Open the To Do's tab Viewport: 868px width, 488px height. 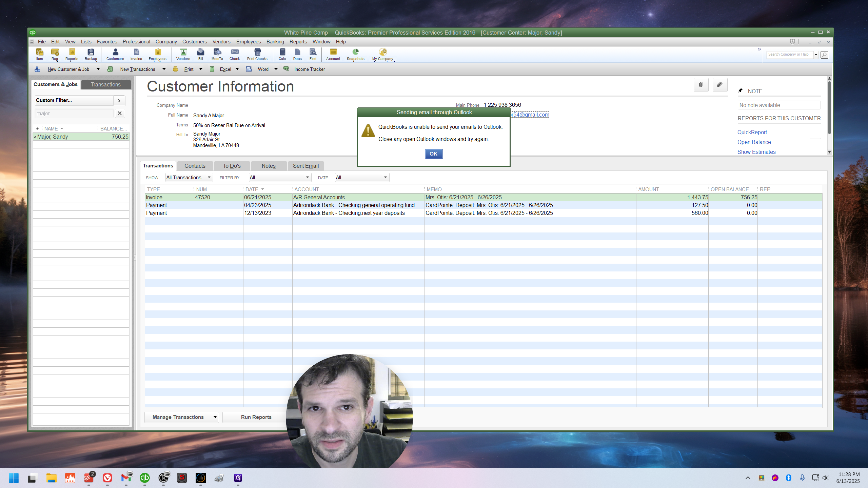[x=232, y=166]
